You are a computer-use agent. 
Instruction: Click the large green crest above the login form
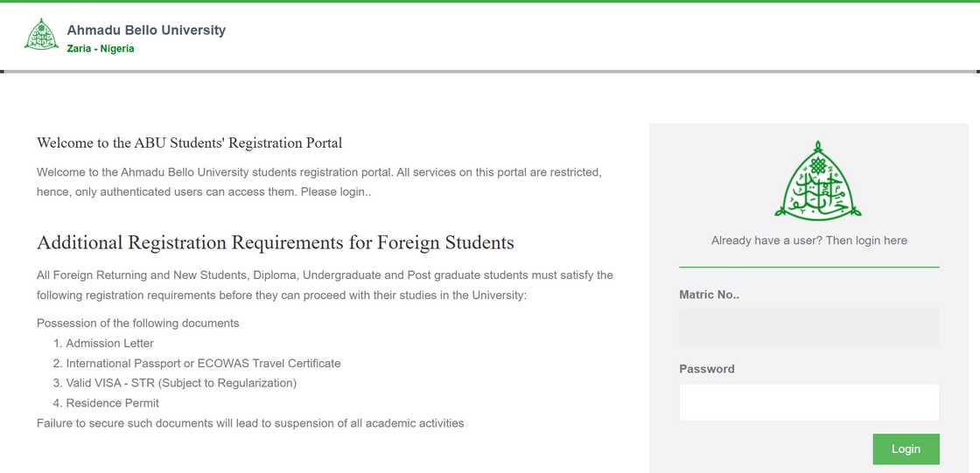point(817,180)
